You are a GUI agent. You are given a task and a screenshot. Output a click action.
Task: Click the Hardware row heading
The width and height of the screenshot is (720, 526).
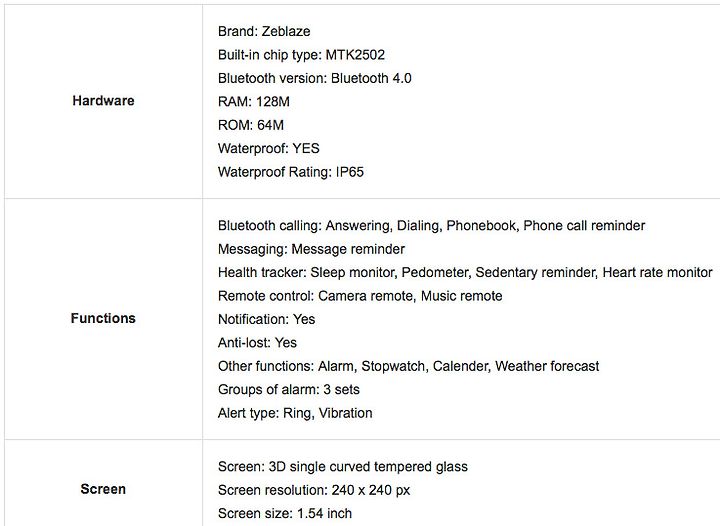tap(103, 101)
